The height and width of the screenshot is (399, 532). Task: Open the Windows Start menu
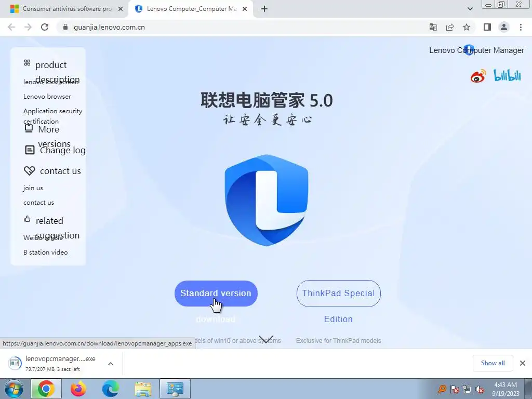tap(14, 389)
